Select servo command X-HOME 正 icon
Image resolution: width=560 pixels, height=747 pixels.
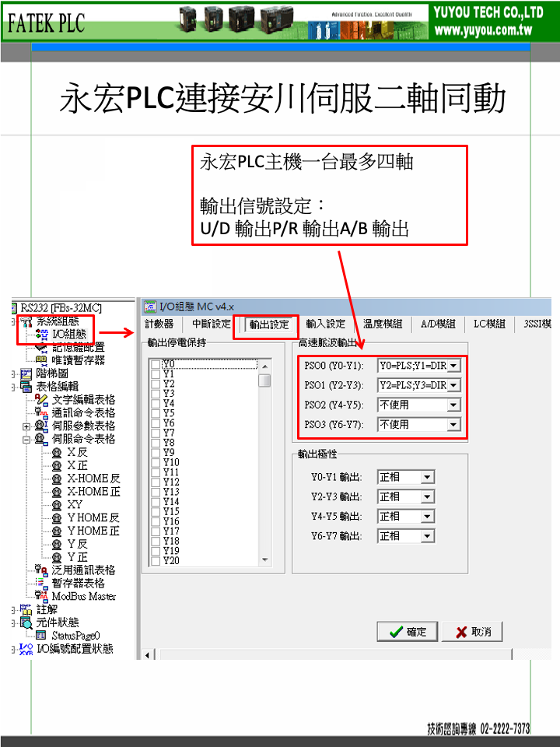tap(57, 491)
